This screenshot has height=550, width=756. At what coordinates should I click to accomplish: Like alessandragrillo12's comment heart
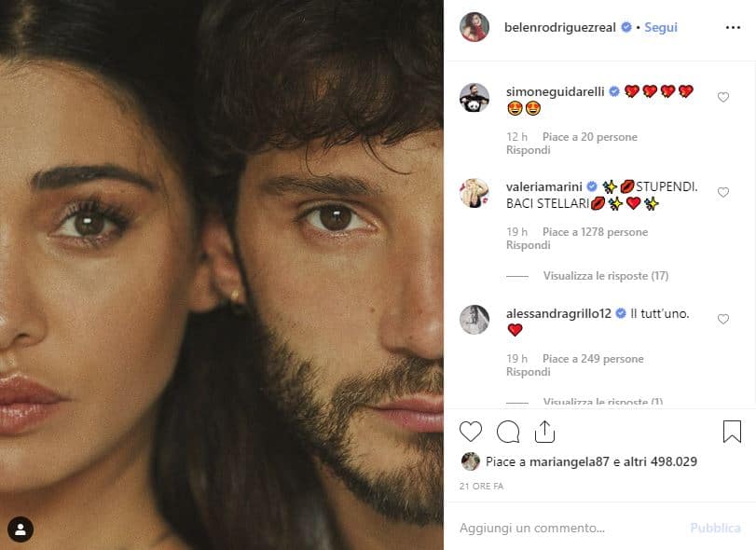723,320
